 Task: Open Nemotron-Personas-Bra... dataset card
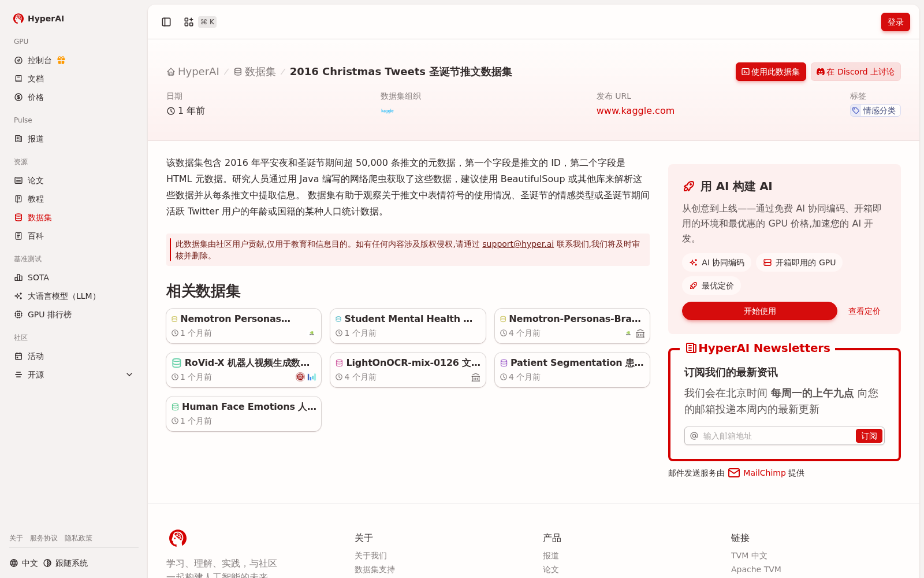point(572,326)
